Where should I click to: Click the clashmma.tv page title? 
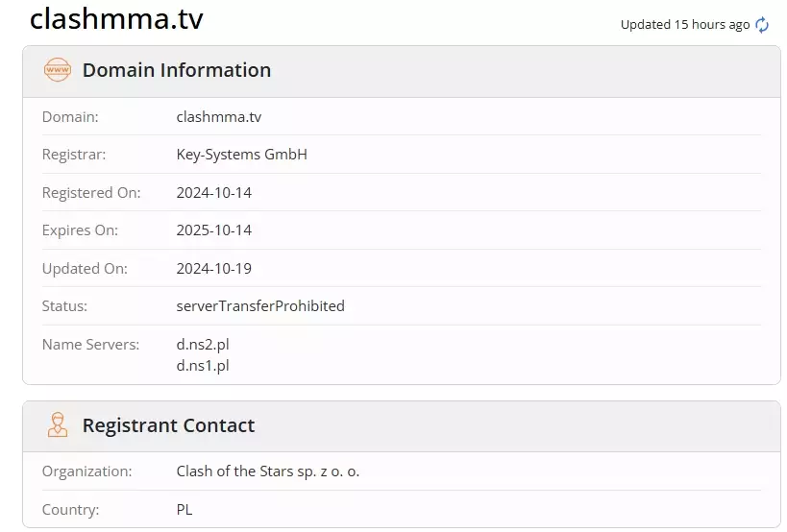coord(116,19)
